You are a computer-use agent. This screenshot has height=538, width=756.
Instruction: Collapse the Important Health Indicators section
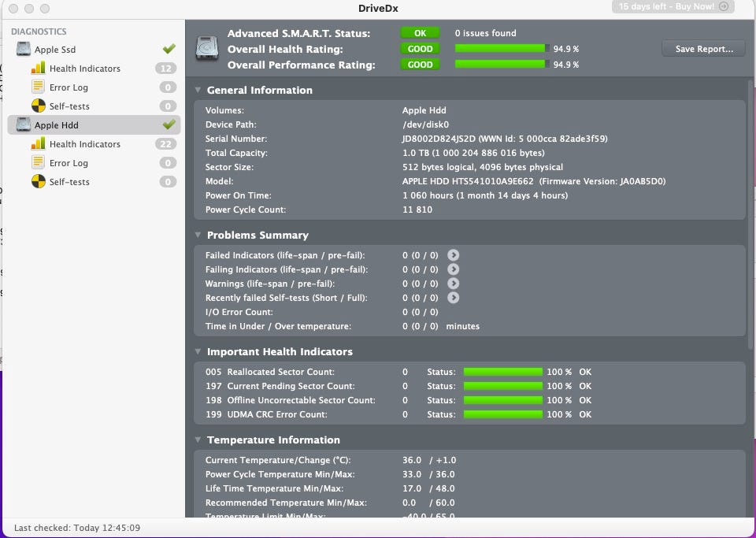click(198, 352)
